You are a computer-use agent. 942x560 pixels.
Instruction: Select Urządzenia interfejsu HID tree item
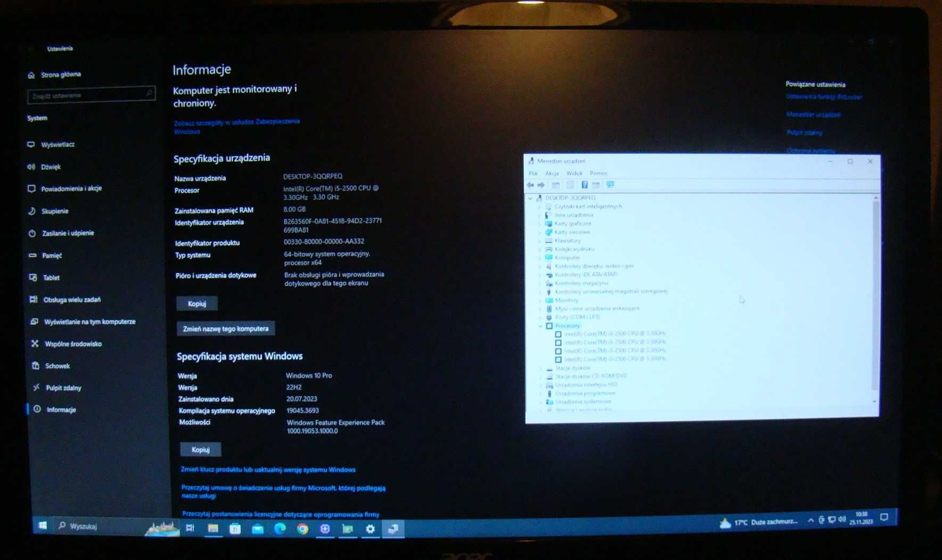pos(586,384)
